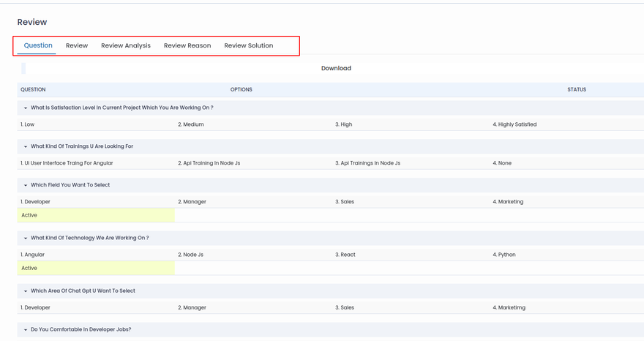Open the Review Analysis tab

126,45
